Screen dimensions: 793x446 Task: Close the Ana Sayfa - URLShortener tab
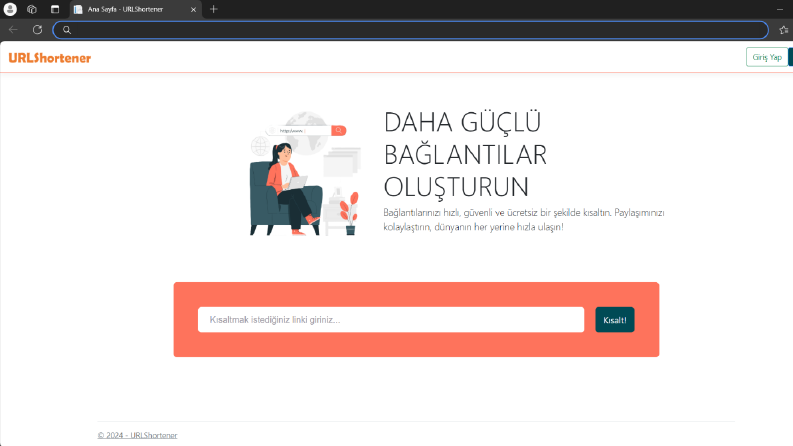point(193,10)
